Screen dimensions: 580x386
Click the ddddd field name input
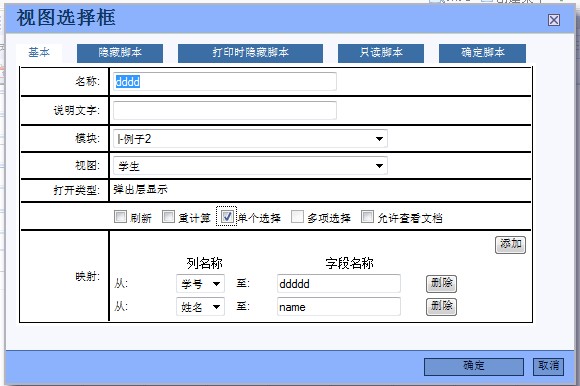(x=338, y=284)
